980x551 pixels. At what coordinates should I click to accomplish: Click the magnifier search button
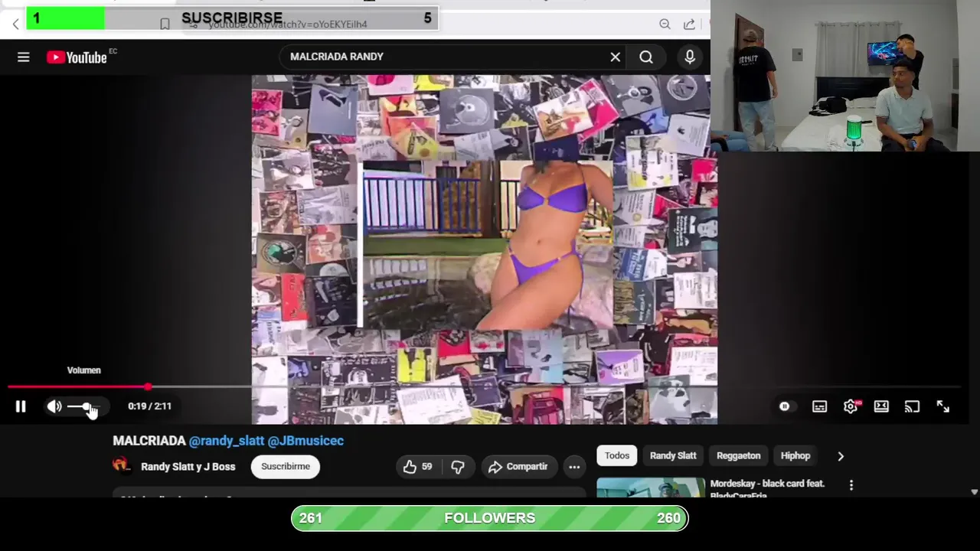646,57
